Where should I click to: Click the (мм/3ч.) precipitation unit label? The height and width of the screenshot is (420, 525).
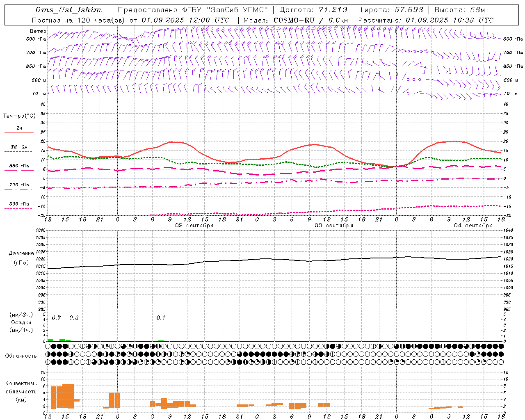point(21,315)
